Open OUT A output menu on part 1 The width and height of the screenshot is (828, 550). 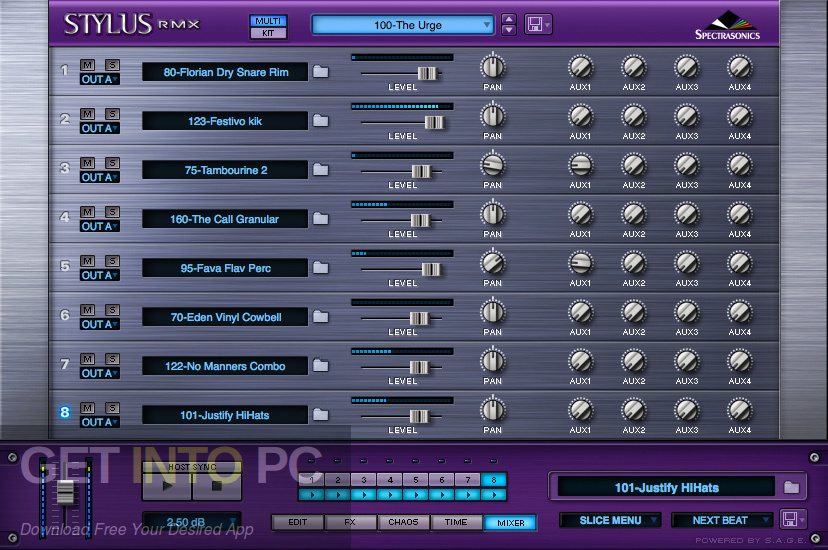click(100, 79)
